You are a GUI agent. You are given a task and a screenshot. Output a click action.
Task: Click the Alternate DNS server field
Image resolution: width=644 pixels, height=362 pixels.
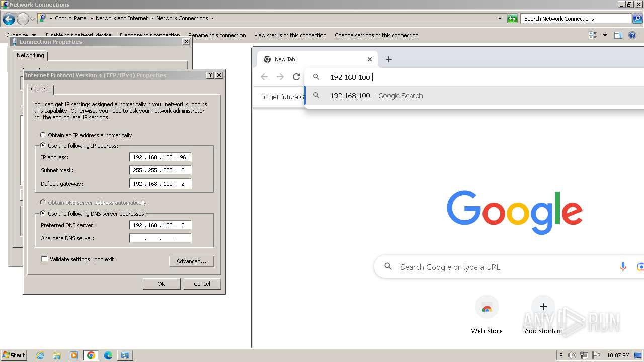pos(160,238)
